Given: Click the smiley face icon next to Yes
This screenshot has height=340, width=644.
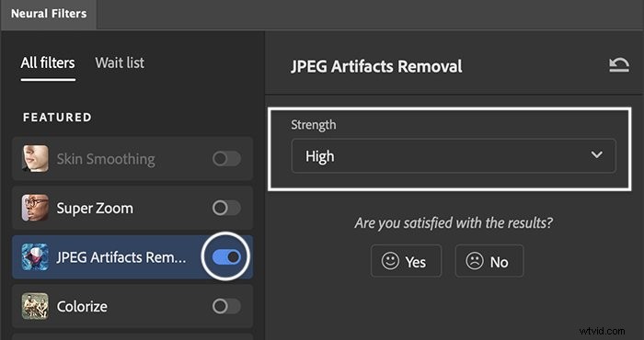Looking at the screenshot, I should click(x=390, y=261).
